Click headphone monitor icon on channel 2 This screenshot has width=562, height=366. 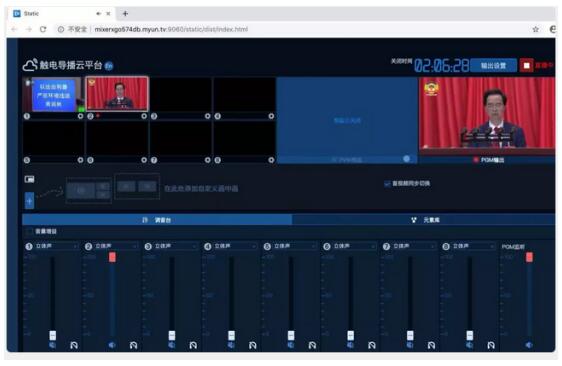(x=133, y=345)
